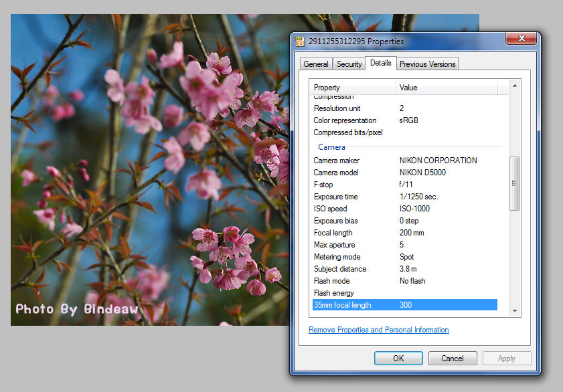Open Remove Properties and Personal Information link

[x=378, y=330]
